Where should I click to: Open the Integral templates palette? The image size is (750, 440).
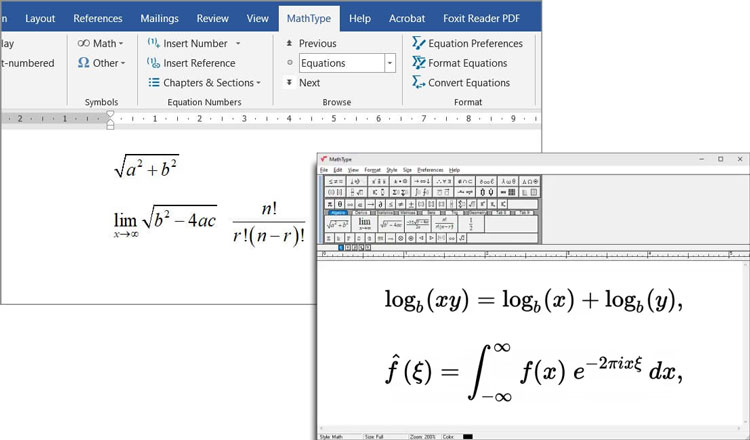point(421,192)
